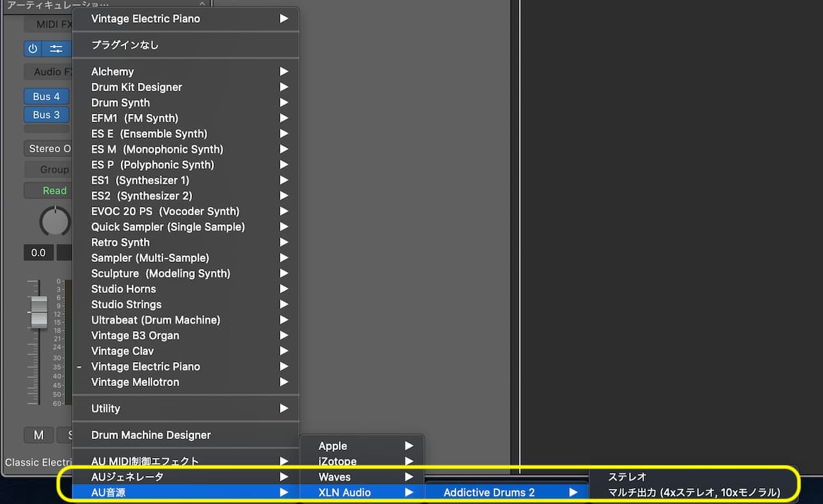Click the アーティキュレーション header label

pos(58,5)
